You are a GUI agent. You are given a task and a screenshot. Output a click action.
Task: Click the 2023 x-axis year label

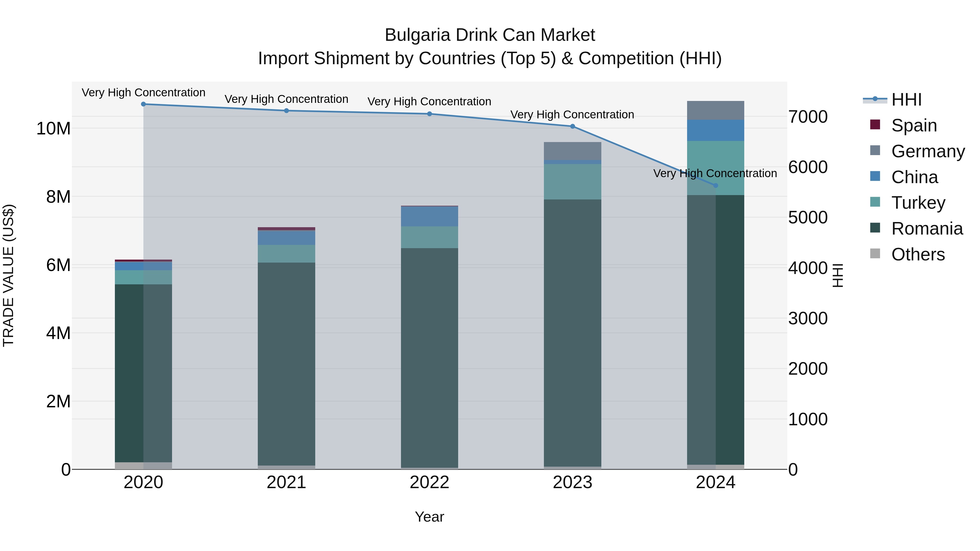(x=572, y=482)
